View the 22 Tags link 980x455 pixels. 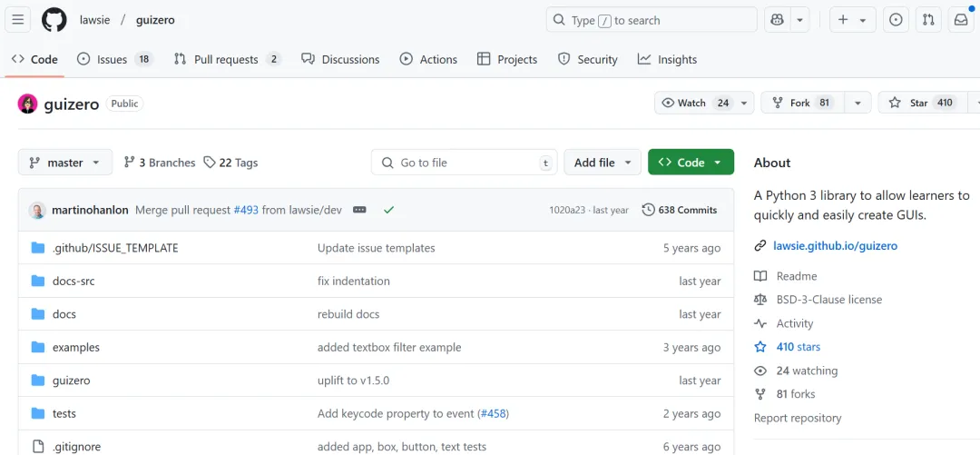point(230,163)
